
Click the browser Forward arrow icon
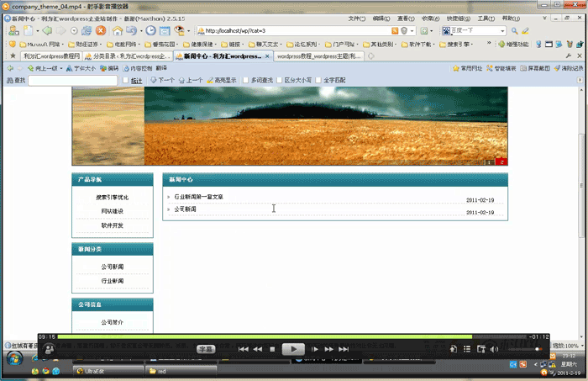pos(60,31)
